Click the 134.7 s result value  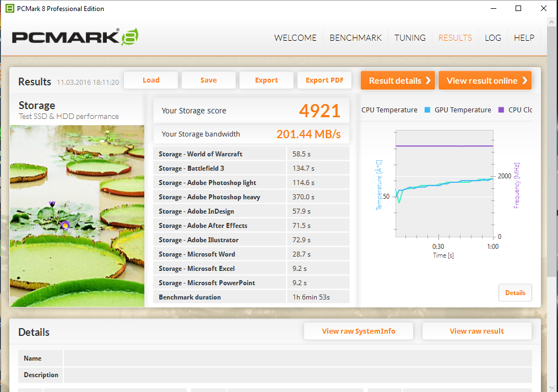pyautogui.click(x=303, y=168)
